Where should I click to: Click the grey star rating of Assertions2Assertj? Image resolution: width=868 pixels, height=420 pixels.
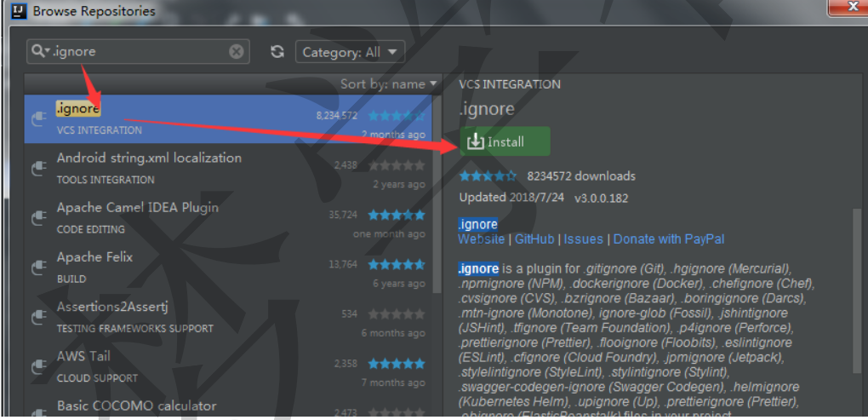point(397,314)
